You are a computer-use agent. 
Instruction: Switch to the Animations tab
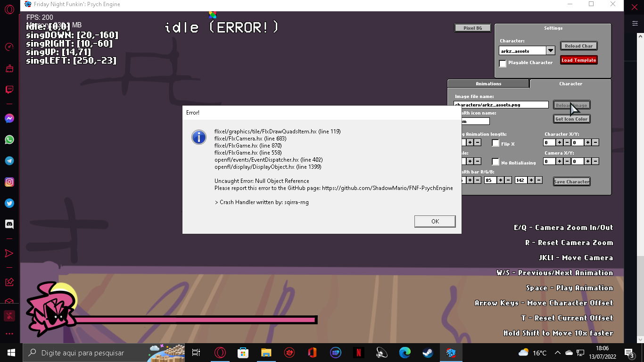coord(488,83)
